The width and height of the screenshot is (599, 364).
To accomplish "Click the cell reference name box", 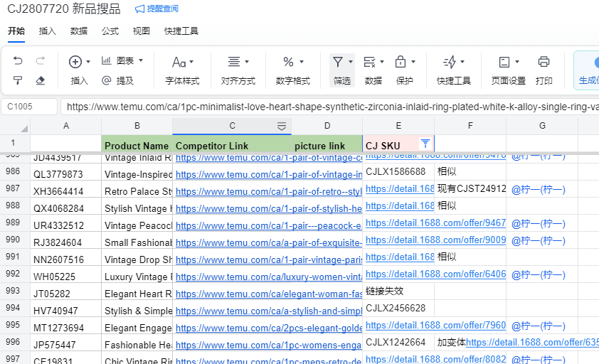I will (29, 107).
